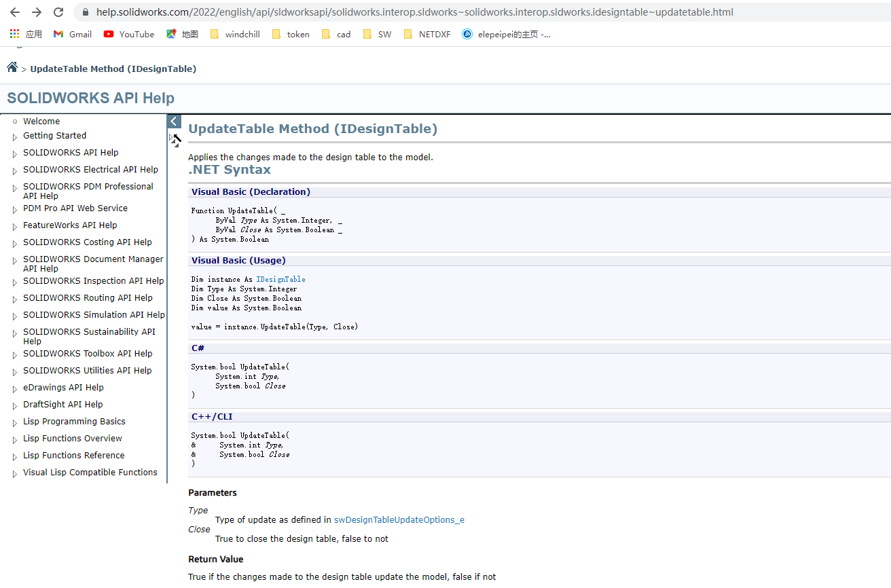The height and width of the screenshot is (588, 891).
Task: Open the token bookmark folder
Action: tap(291, 34)
